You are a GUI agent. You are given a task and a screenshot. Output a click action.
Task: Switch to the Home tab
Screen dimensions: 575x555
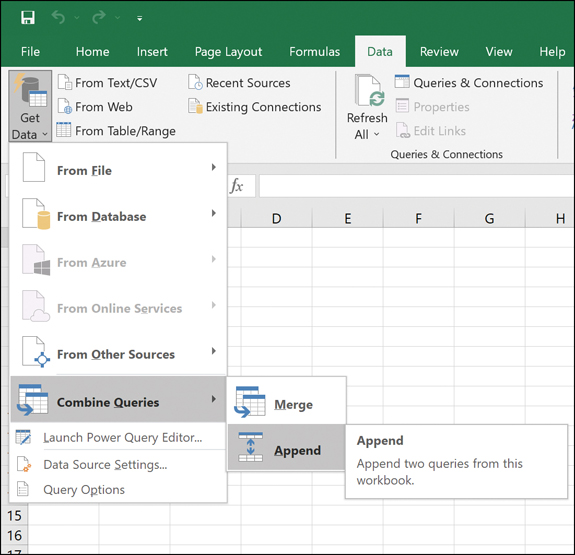point(92,52)
